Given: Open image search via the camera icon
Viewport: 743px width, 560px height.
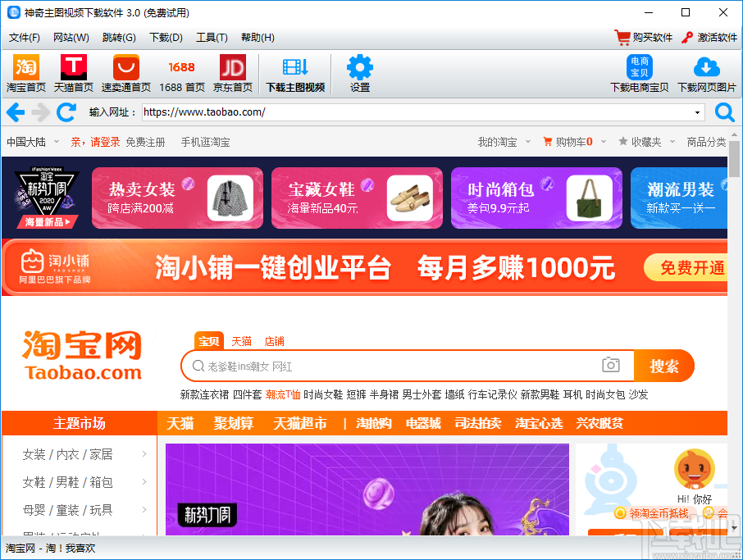Looking at the screenshot, I should [x=609, y=365].
